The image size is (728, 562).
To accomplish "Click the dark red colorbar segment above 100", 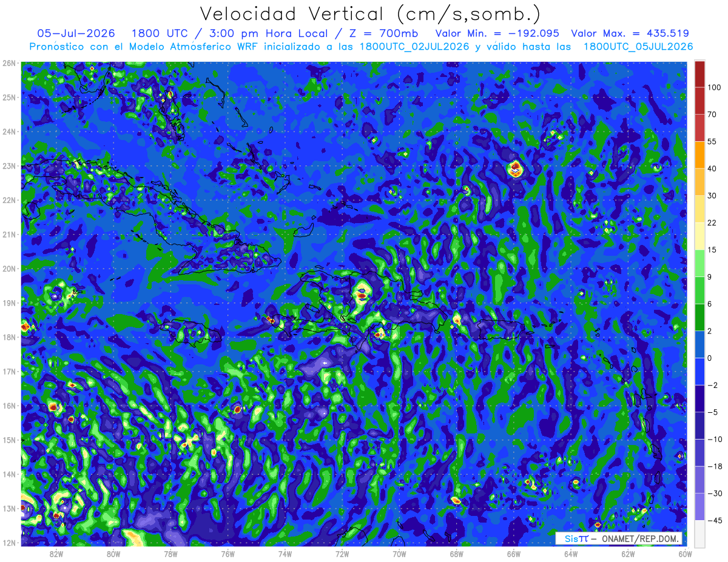I will point(699,75).
